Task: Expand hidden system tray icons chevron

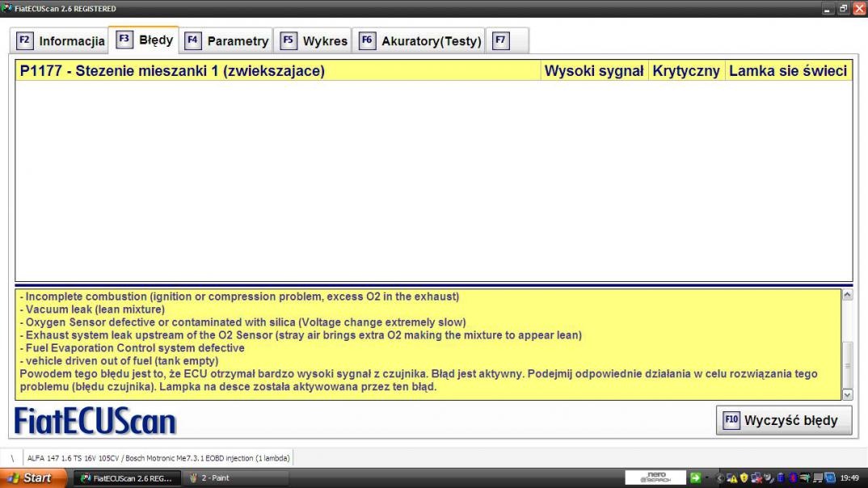Action: (720, 478)
